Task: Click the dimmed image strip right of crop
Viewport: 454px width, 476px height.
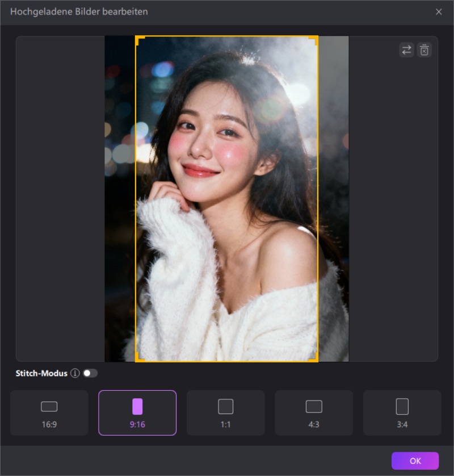Action: (334, 199)
